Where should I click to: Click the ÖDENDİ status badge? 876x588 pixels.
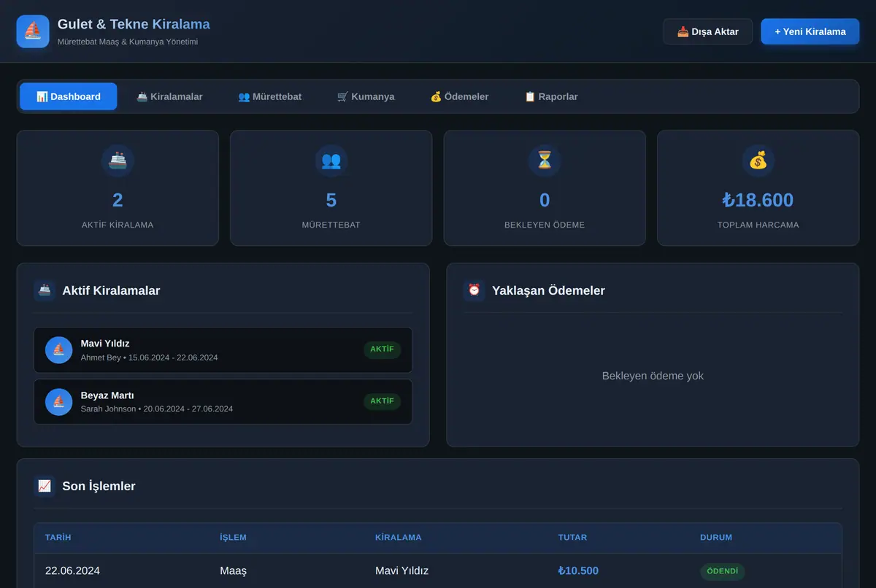click(723, 571)
